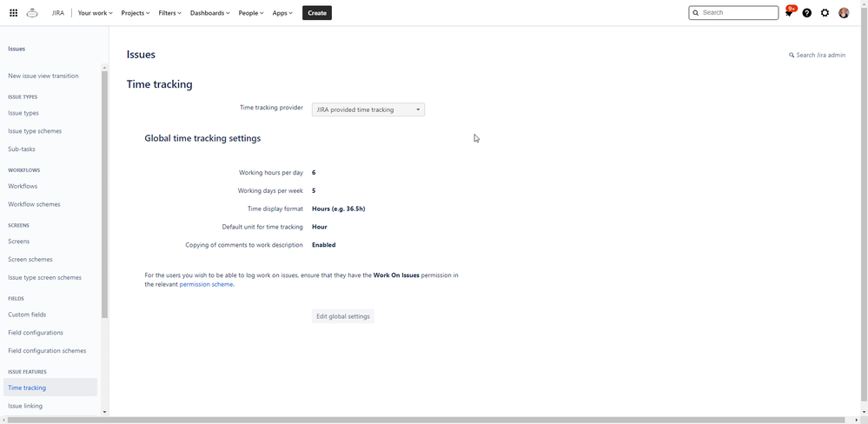Focus the top Search input field

tap(733, 13)
